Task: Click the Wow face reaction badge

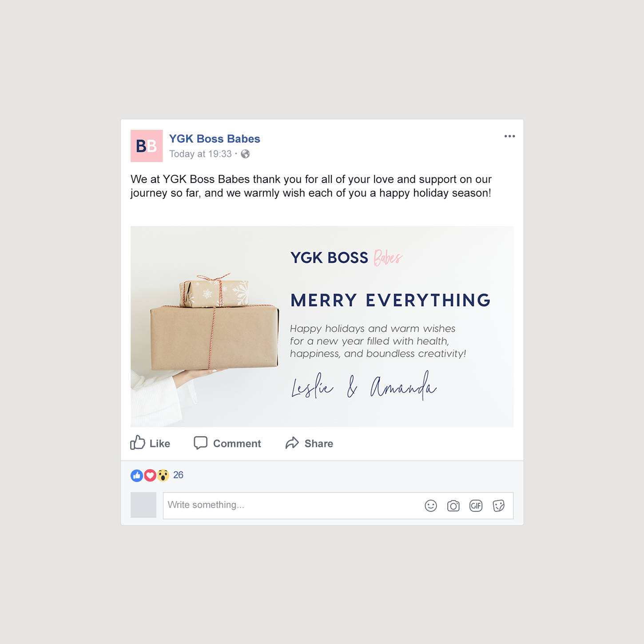Action: [x=163, y=476]
